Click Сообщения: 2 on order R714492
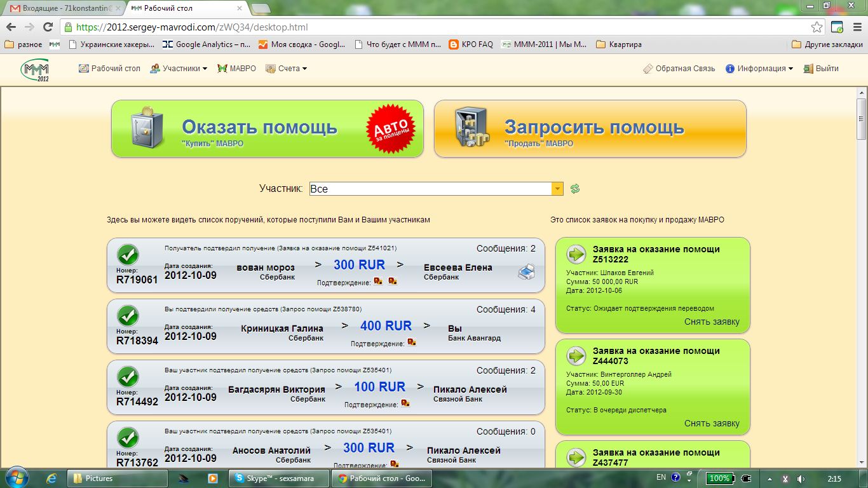This screenshot has width=868, height=488. coord(506,370)
